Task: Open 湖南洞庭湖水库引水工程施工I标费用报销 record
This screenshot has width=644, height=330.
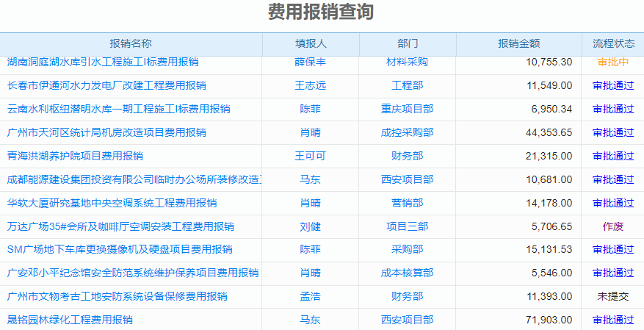Action: point(102,62)
